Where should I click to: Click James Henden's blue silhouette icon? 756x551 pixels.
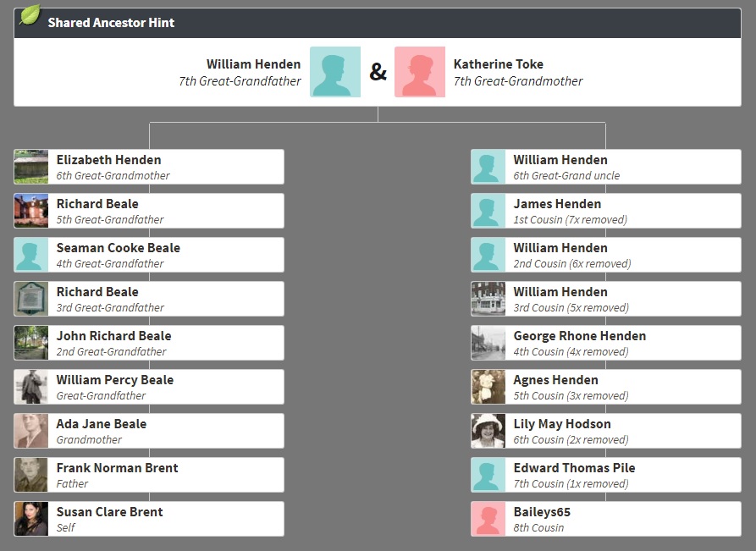point(488,211)
